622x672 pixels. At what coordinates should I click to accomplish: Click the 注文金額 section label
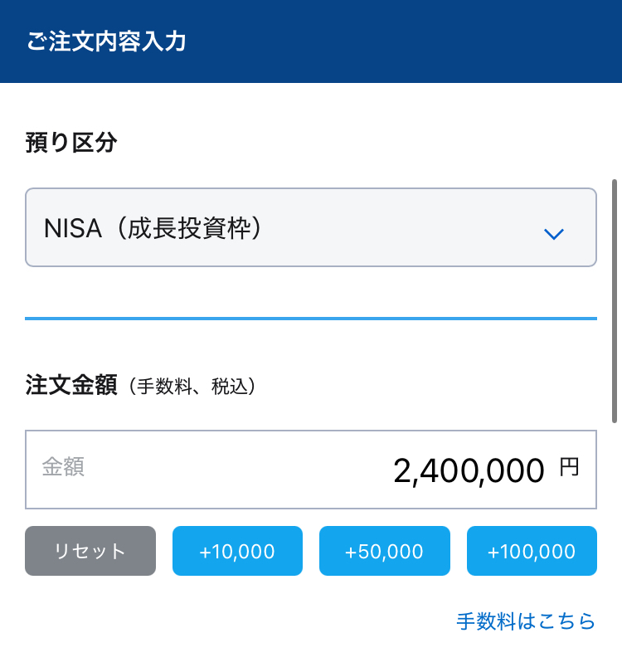[x=71, y=386]
